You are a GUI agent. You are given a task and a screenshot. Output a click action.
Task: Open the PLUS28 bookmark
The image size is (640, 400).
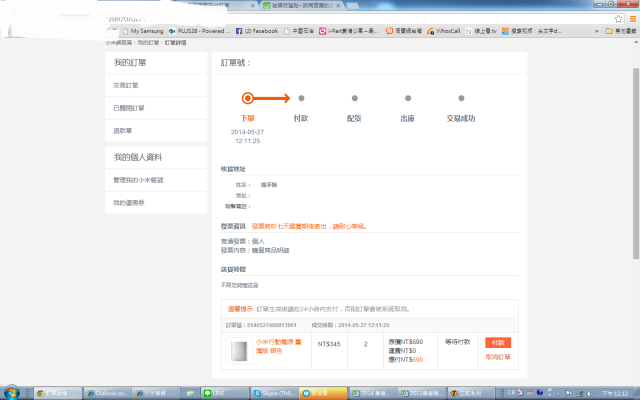200,31
